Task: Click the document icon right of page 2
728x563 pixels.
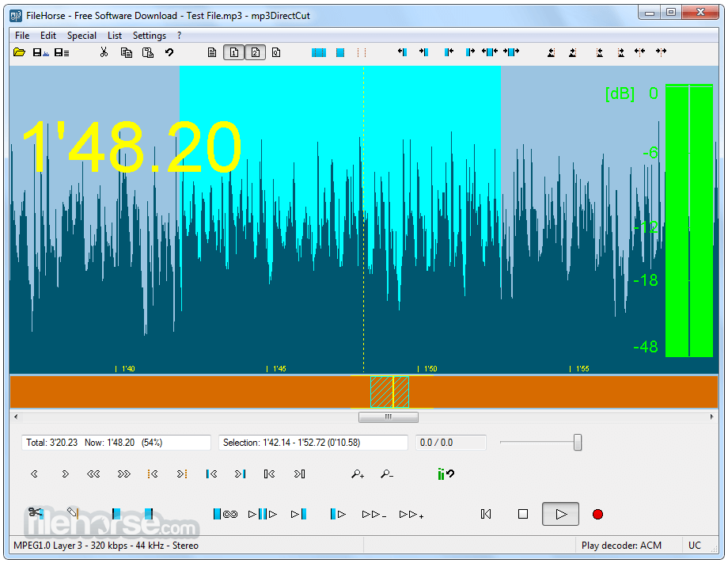Action: [276, 52]
